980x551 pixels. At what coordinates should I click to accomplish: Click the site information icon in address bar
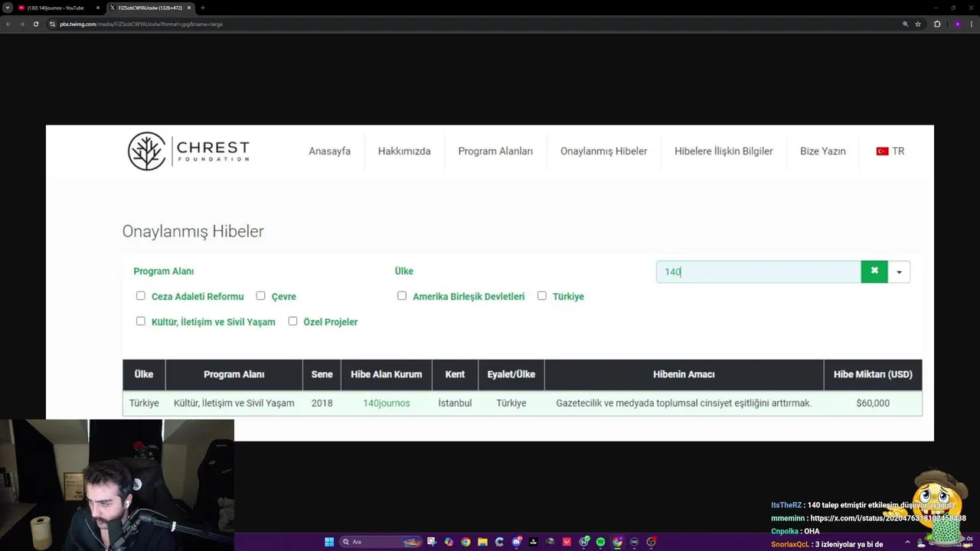[53, 24]
